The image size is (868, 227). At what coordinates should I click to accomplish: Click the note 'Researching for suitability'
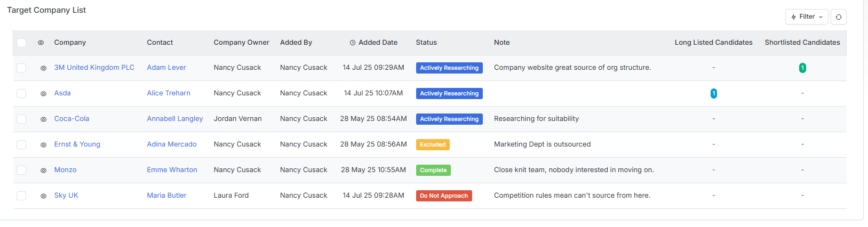(x=536, y=119)
